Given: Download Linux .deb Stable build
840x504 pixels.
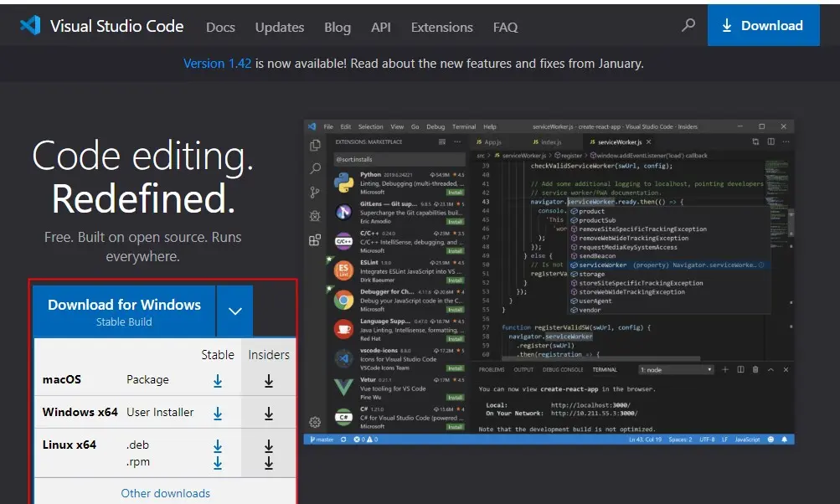Looking at the screenshot, I should click(218, 445).
